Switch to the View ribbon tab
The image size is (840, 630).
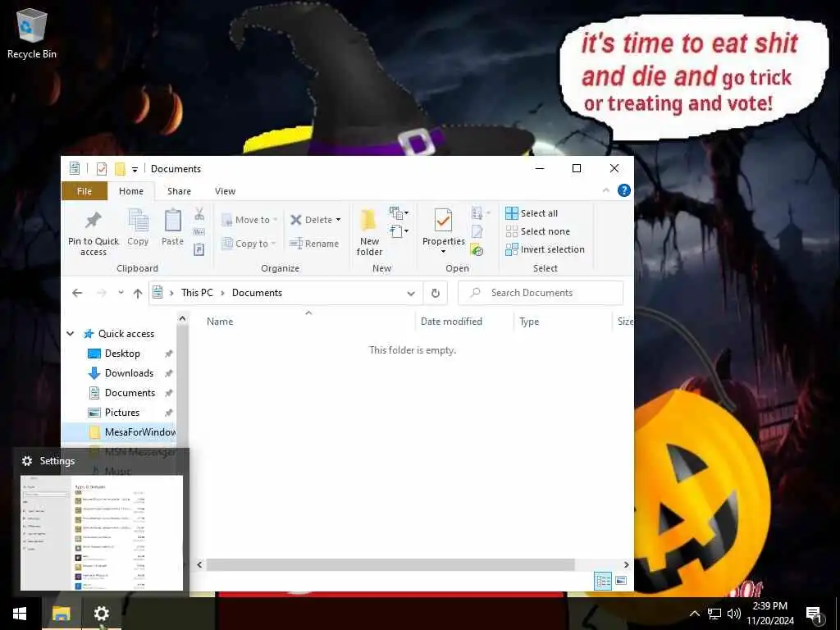point(225,191)
